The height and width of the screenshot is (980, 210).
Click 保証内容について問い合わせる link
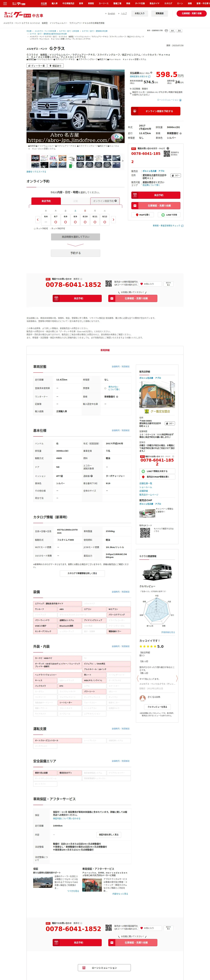(x=67, y=818)
